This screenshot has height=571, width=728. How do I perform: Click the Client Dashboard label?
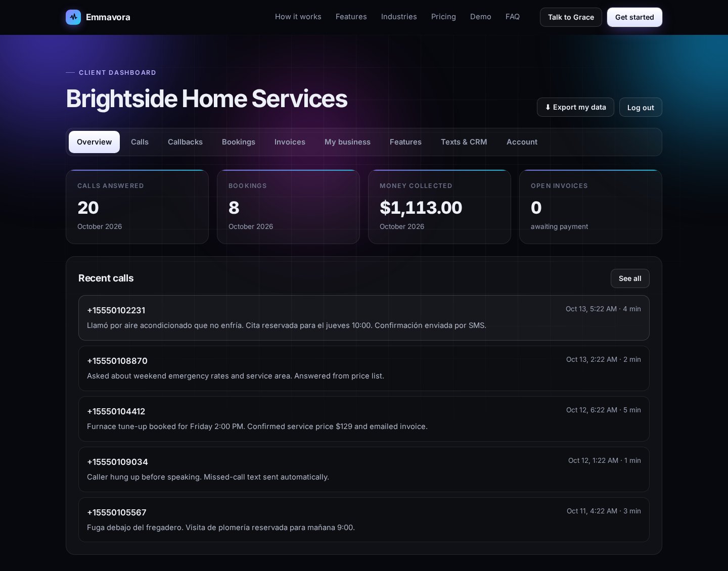(x=117, y=73)
